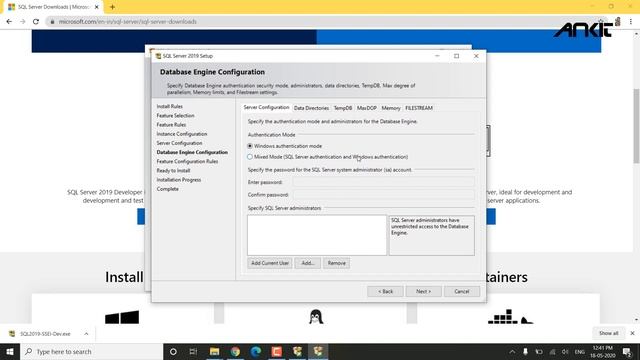640x360 pixels.
Task: Expand the download item options chevron
Action: tap(86, 334)
